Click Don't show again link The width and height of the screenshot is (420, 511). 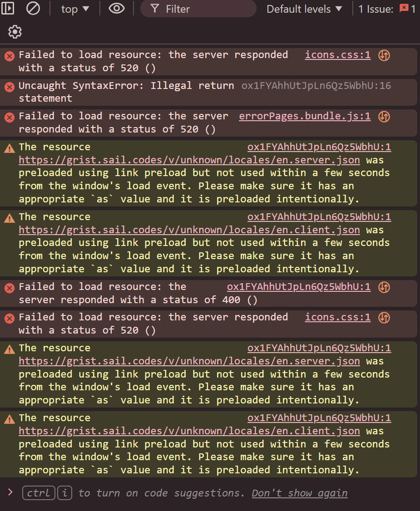[300, 493]
